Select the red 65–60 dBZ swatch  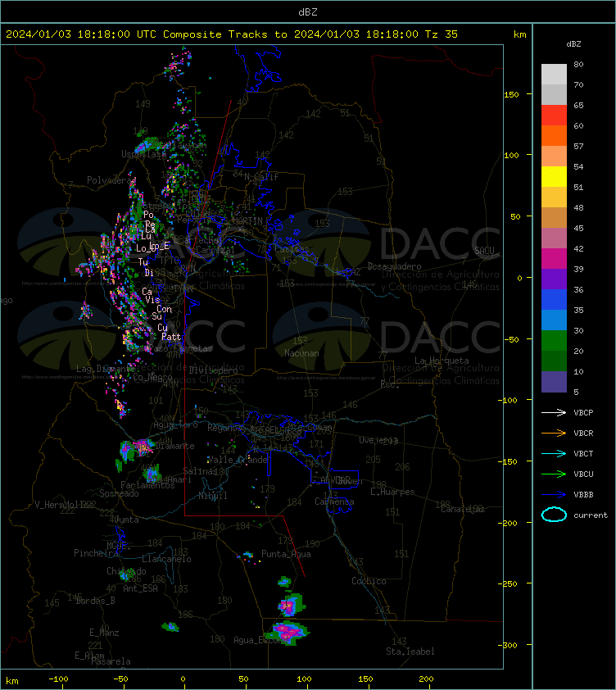(554, 116)
